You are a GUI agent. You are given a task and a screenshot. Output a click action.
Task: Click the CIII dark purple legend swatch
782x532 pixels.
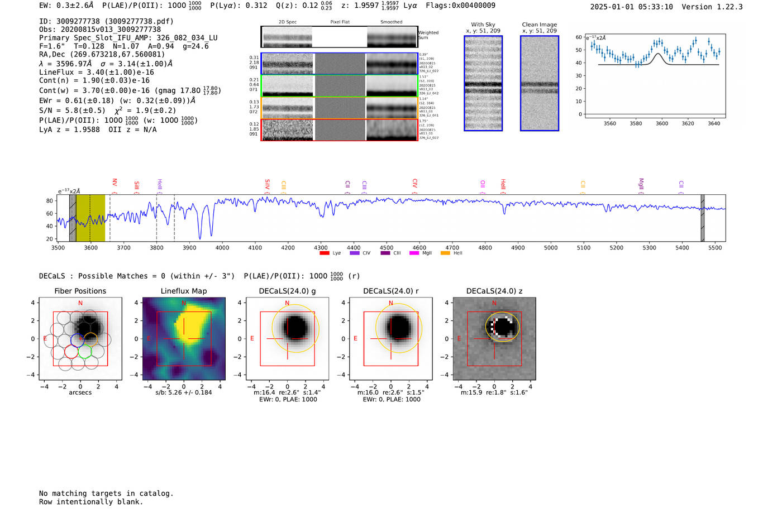click(x=385, y=253)
